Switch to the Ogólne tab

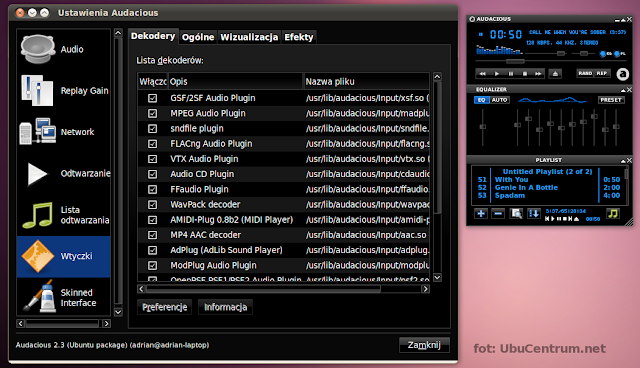point(198,37)
